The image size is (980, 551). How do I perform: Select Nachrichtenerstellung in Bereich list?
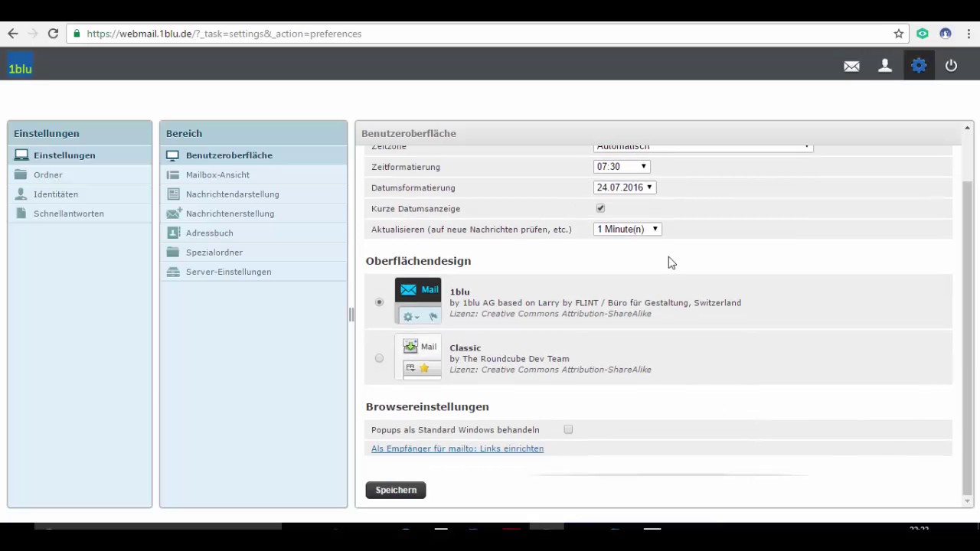(253, 214)
